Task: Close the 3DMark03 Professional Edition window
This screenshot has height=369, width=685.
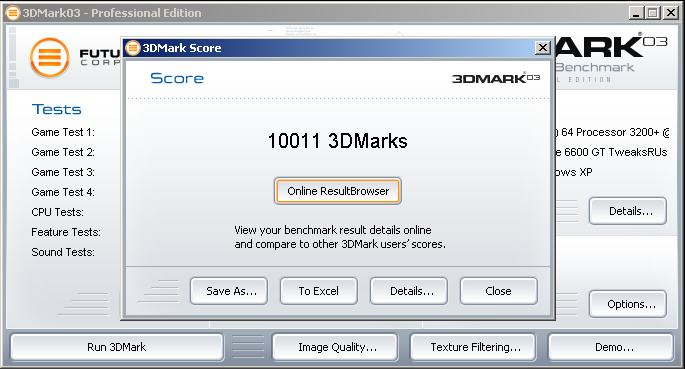Action: pyautogui.click(x=670, y=13)
